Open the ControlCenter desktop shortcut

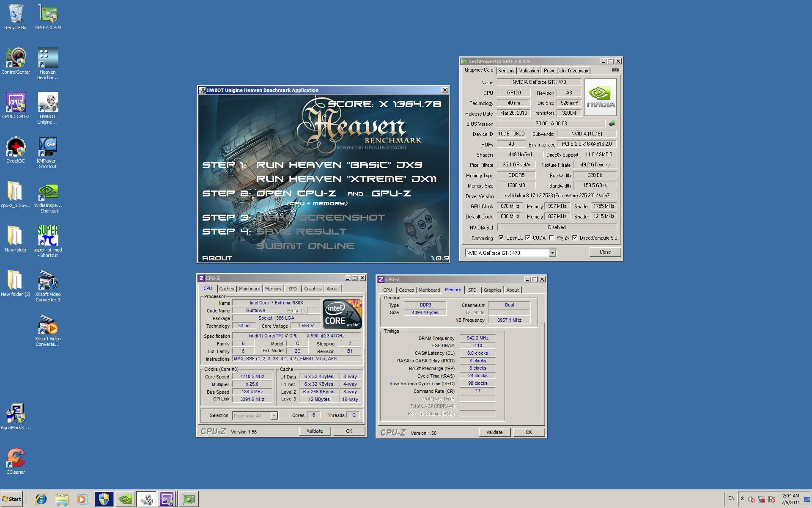[x=16, y=62]
